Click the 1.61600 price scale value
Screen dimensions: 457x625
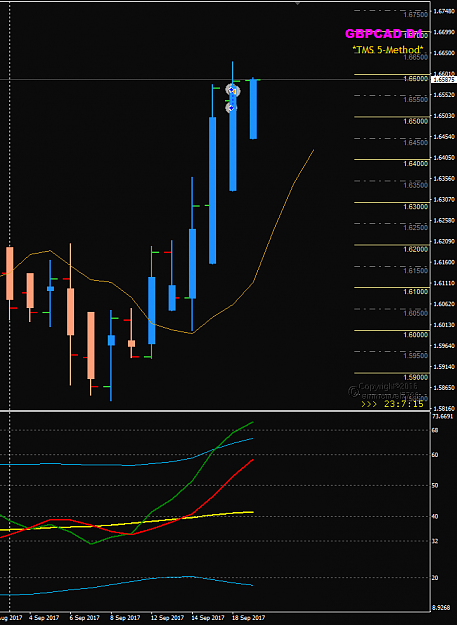[x=445, y=262]
